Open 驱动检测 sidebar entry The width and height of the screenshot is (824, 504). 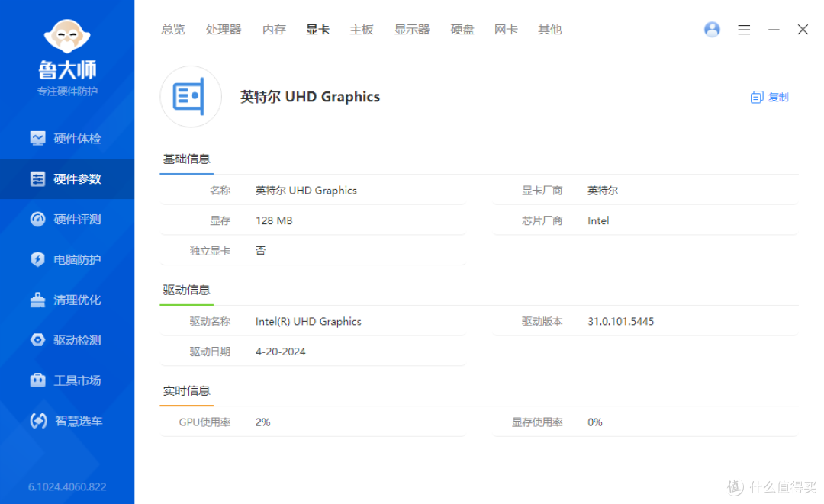[66, 340]
